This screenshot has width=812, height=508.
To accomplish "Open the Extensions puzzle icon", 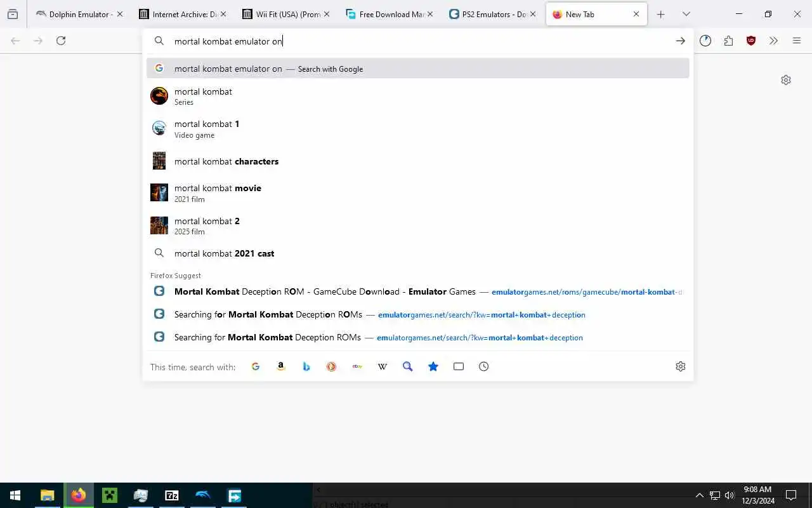I will click(728, 41).
